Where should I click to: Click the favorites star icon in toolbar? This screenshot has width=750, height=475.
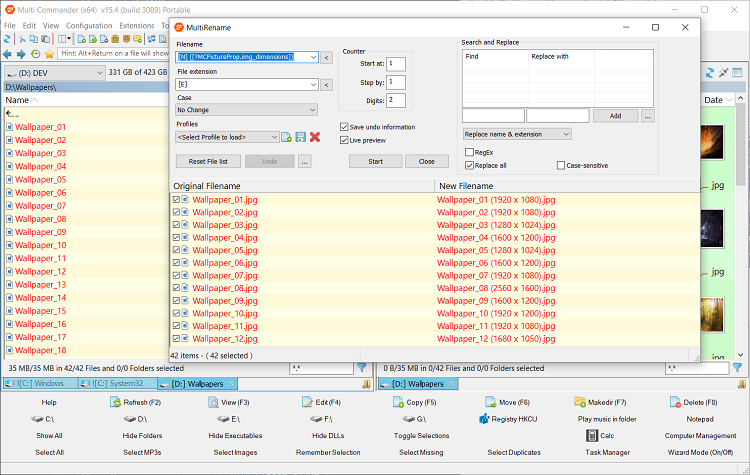[x=49, y=53]
